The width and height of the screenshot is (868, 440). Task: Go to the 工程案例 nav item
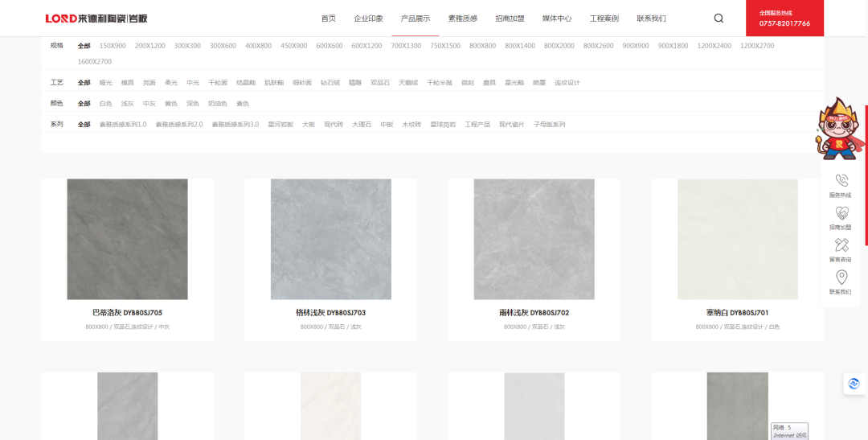tap(604, 19)
